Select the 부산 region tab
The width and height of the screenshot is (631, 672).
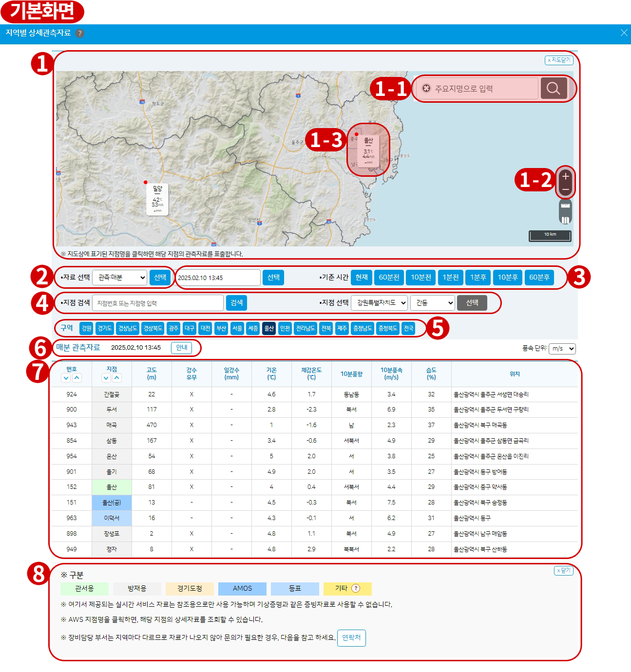pos(221,329)
